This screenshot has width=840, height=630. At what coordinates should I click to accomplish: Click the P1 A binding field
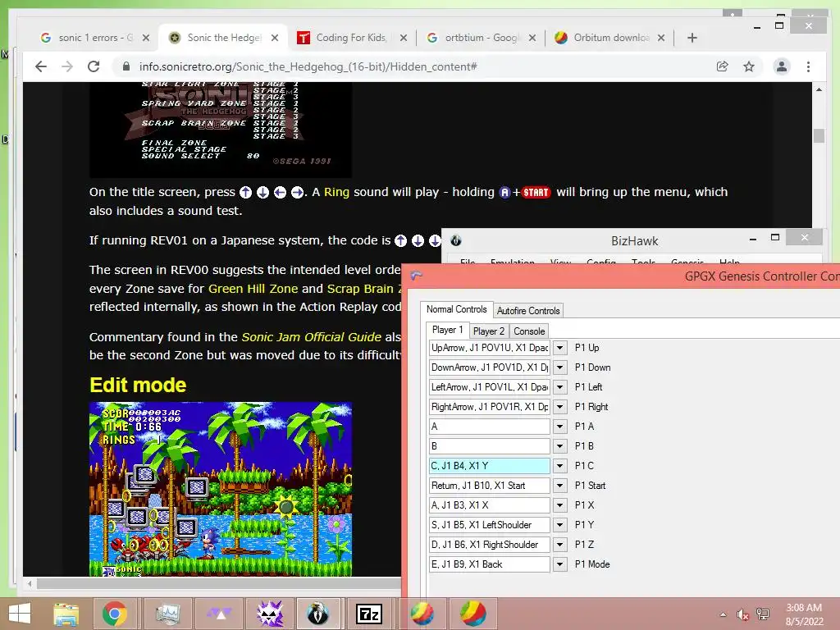pos(490,427)
